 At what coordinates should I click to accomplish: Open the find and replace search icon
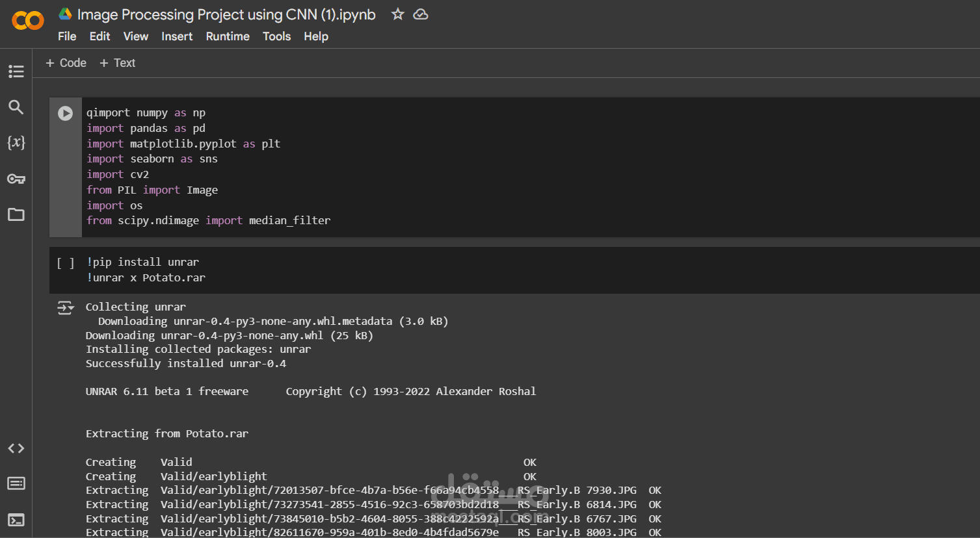(x=16, y=107)
